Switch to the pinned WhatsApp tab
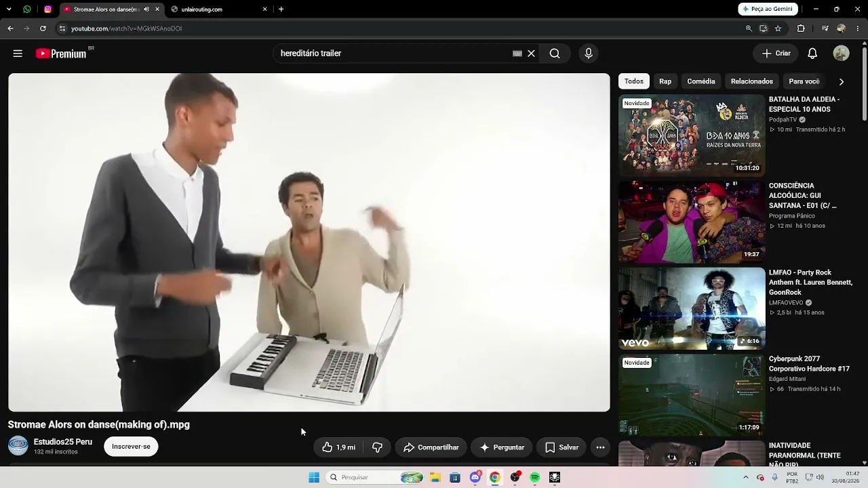The height and width of the screenshot is (488, 868). click(27, 9)
